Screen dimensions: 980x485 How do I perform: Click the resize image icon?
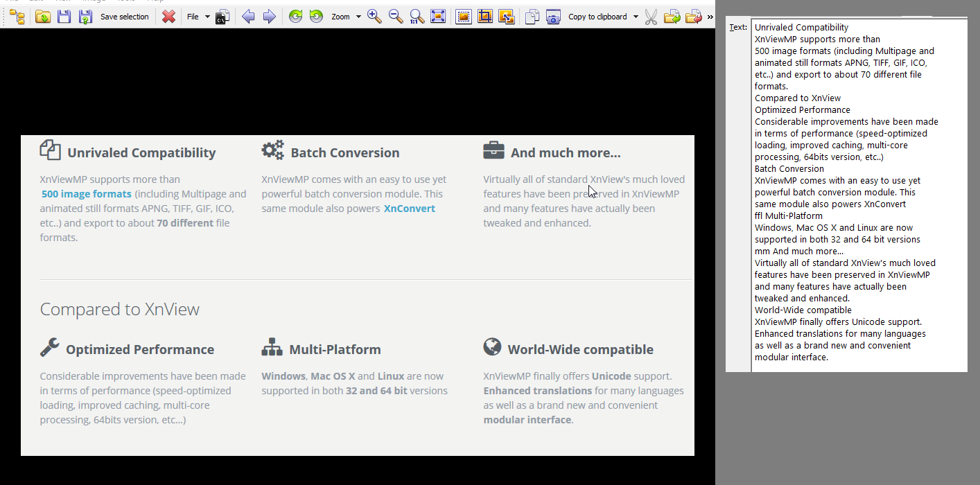pyautogui.click(x=506, y=17)
